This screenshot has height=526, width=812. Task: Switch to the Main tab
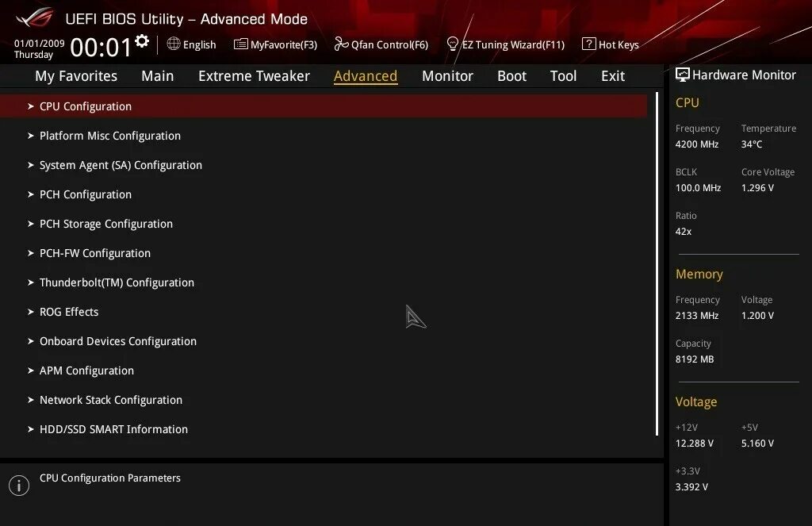click(158, 76)
